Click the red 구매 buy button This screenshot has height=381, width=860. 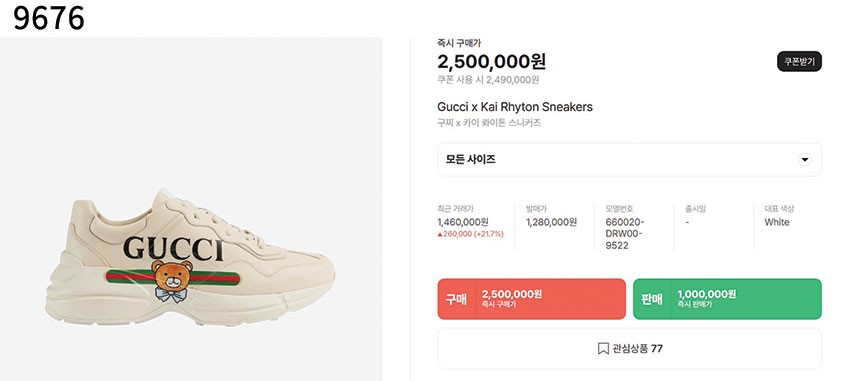click(531, 299)
